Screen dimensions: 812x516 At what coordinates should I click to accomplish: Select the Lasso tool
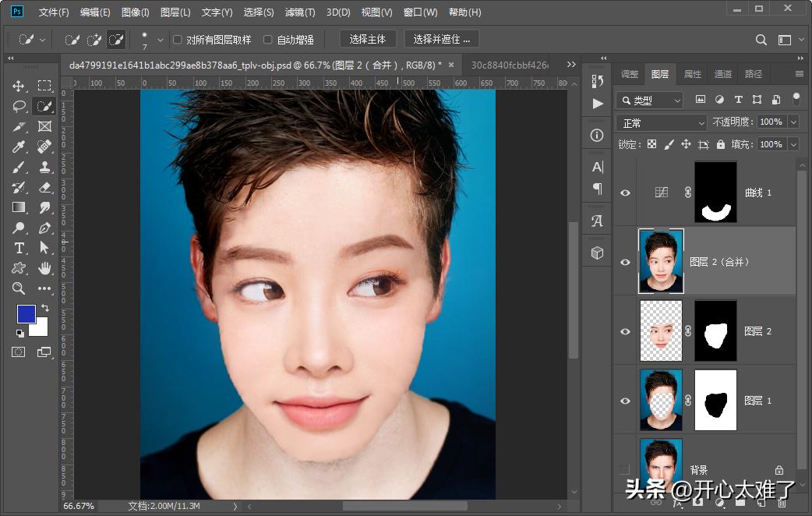point(19,106)
